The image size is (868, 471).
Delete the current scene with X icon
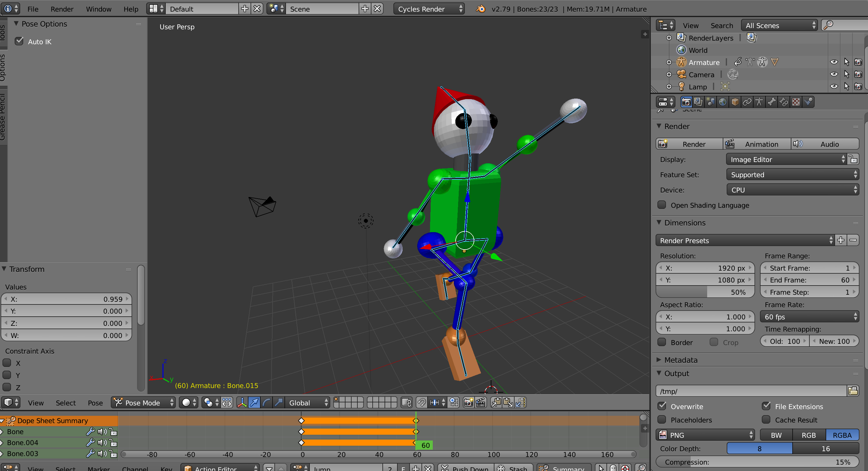click(x=377, y=9)
